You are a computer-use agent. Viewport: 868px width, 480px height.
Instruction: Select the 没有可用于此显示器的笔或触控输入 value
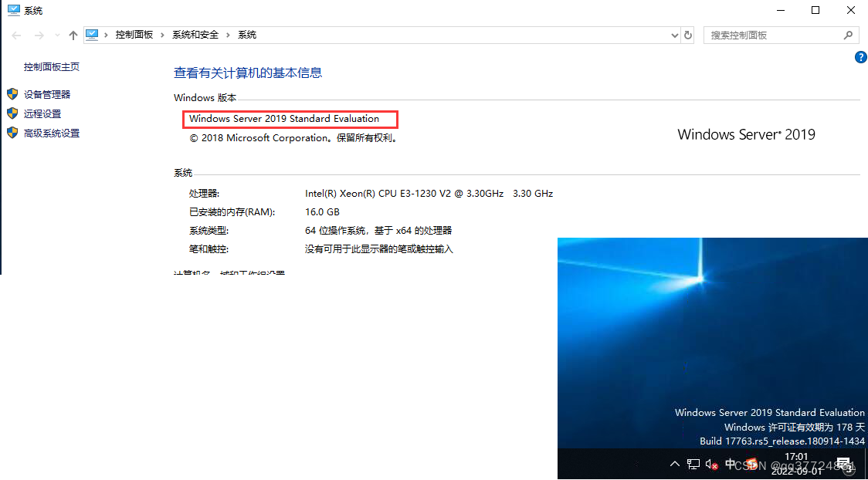point(379,249)
